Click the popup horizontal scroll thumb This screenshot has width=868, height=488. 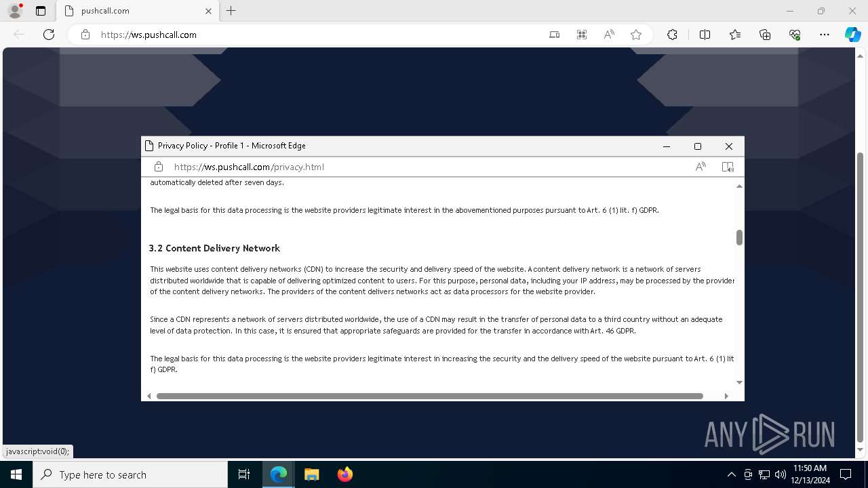pyautogui.click(x=430, y=396)
